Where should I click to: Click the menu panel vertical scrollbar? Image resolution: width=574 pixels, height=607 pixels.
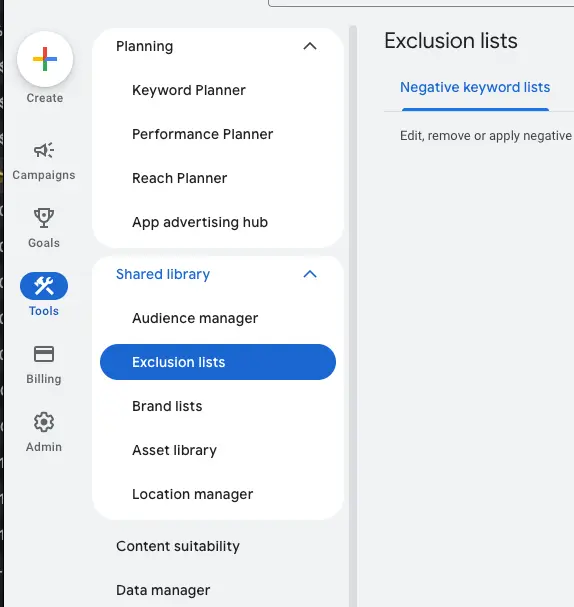(353, 316)
